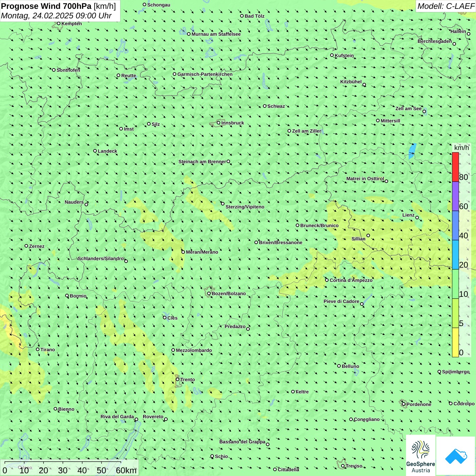
Task: Click the date 'Montag, 24.02.2025 09:00 Uhr'
Action: click(x=56, y=16)
